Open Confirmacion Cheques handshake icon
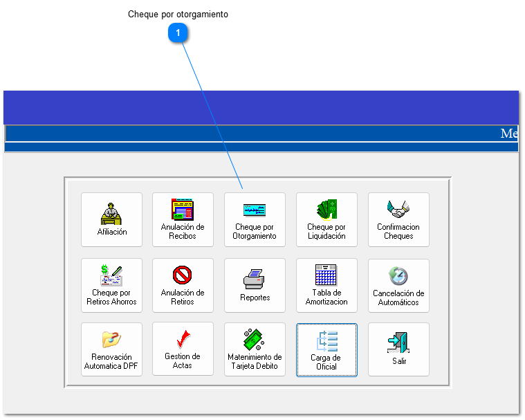This screenshot has width=525, height=420. [x=398, y=219]
